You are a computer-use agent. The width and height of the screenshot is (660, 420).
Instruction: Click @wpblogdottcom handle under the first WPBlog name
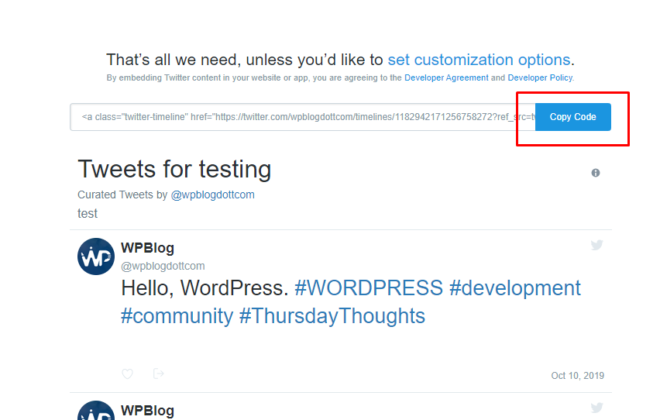pos(163,266)
